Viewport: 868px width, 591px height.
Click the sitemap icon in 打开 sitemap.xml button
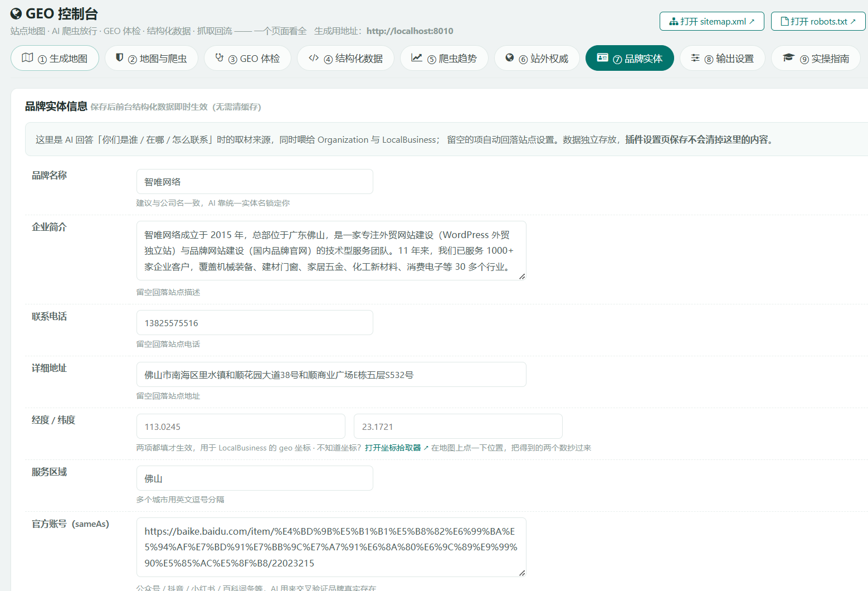click(674, 22)
